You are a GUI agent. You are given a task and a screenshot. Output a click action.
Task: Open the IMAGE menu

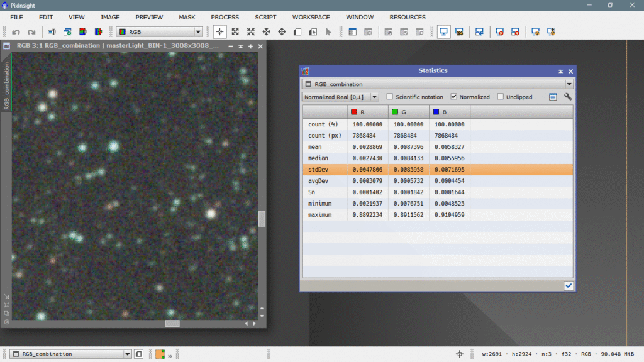(110, 17)
